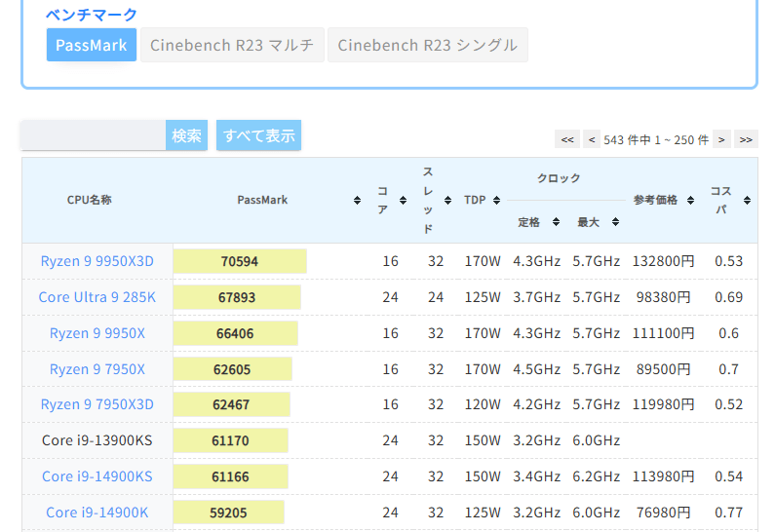Open the Core i9-14900KS link
The image size is (774, 532).
[x=97, y=476]
